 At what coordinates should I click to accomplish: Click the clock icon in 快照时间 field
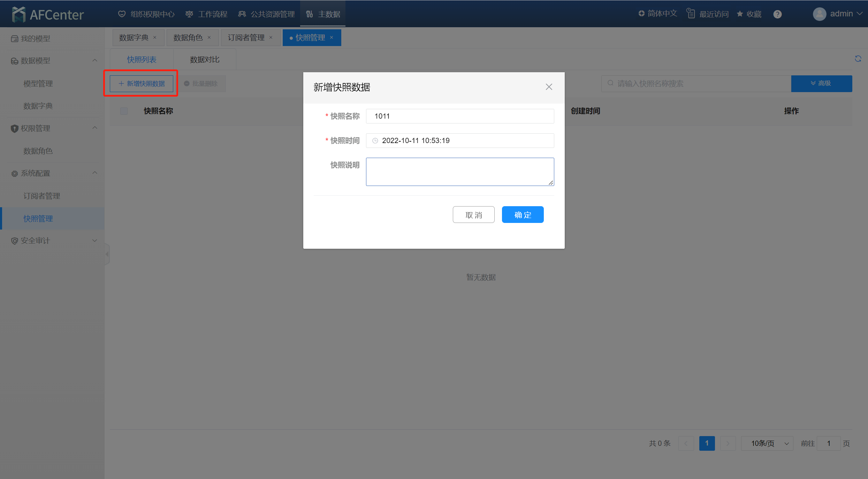click(x=375, y=141)
